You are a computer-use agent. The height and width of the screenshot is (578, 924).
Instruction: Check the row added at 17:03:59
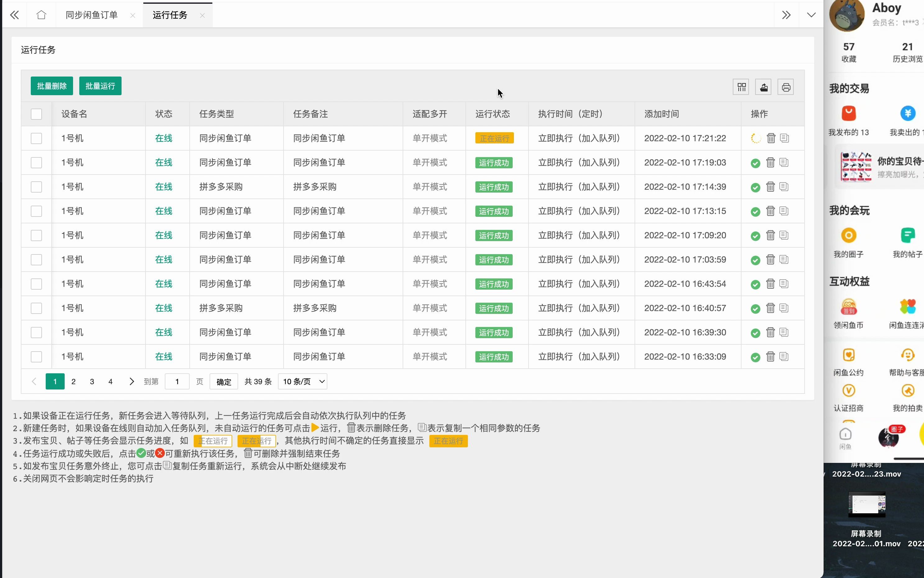coord(36,259)
